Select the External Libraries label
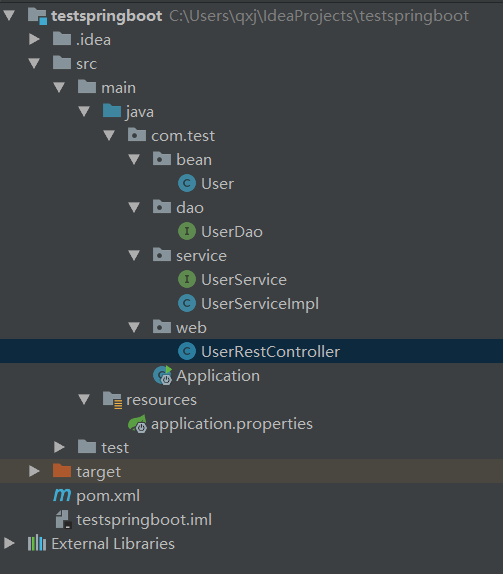 point(113,544)
